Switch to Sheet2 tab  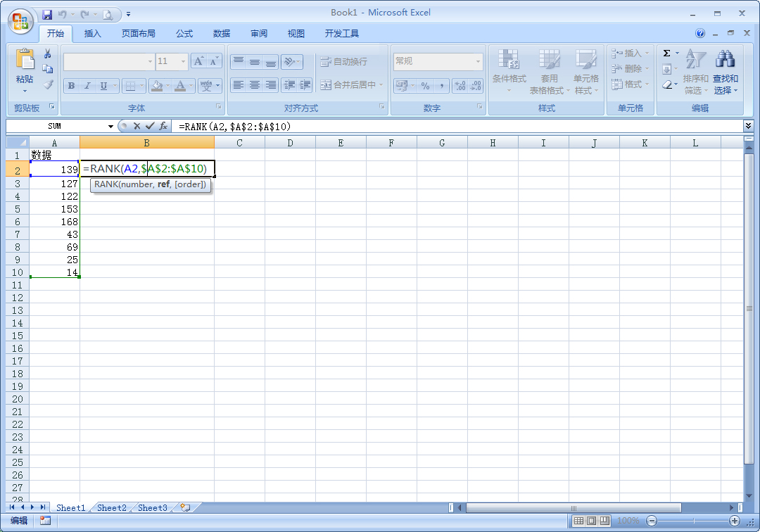click(112, 507)
